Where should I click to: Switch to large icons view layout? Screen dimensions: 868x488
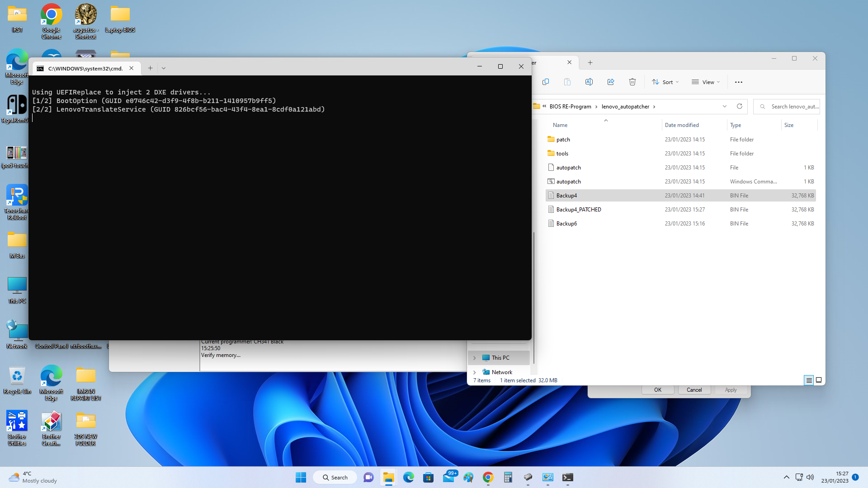tap(819, 380)
